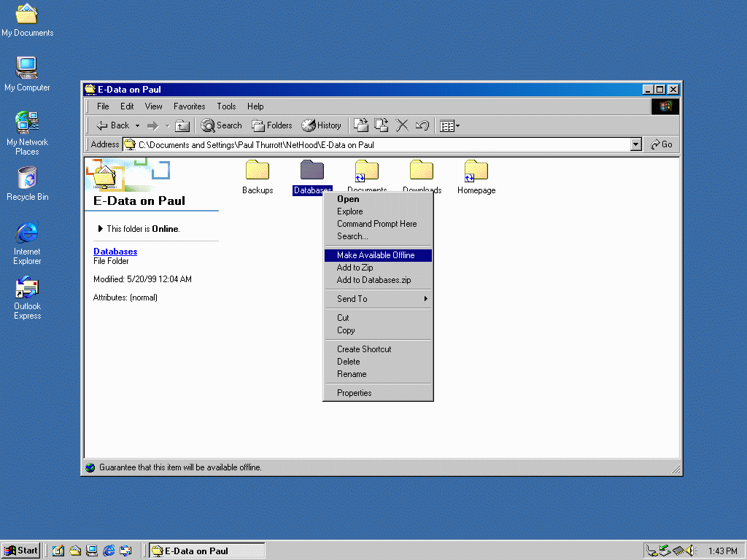Click the Undo toolbar icon
The image size is (747, 560).
422,125
